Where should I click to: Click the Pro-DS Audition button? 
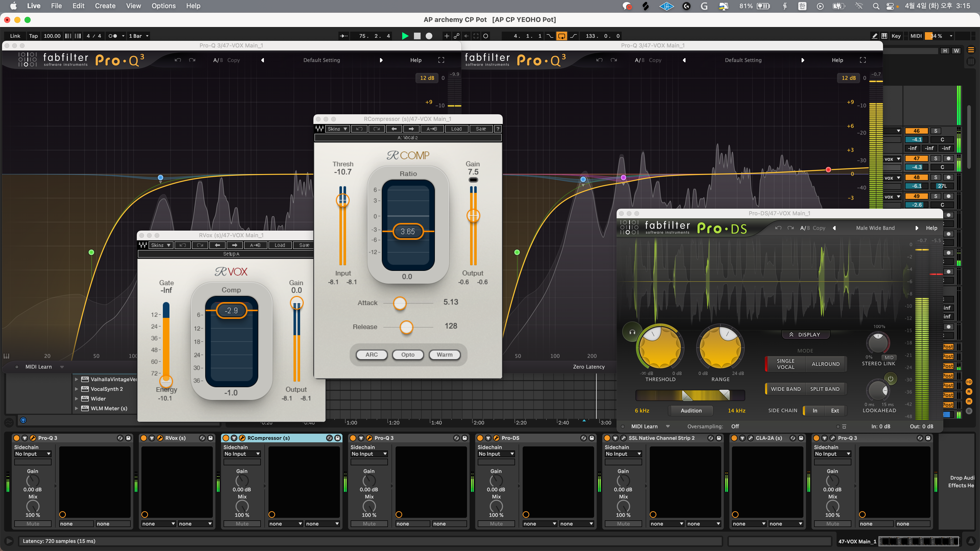[x=691, y=410]
